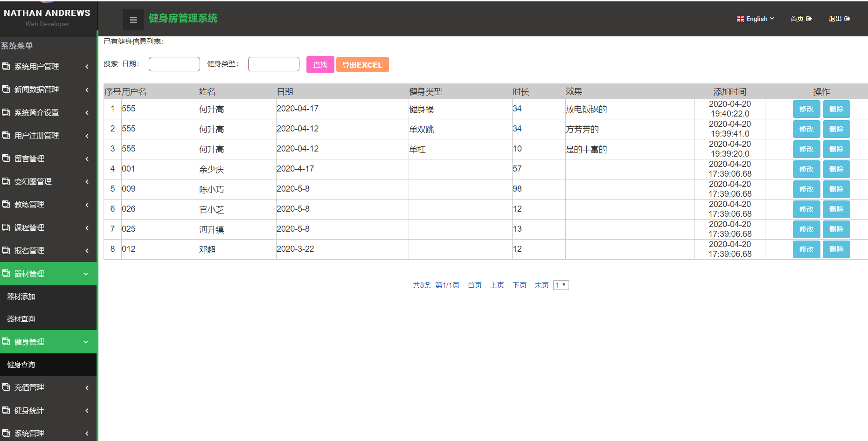Click 首页 link in top header
This screenshot has width=868, height=441.
(x=801, y=19)
